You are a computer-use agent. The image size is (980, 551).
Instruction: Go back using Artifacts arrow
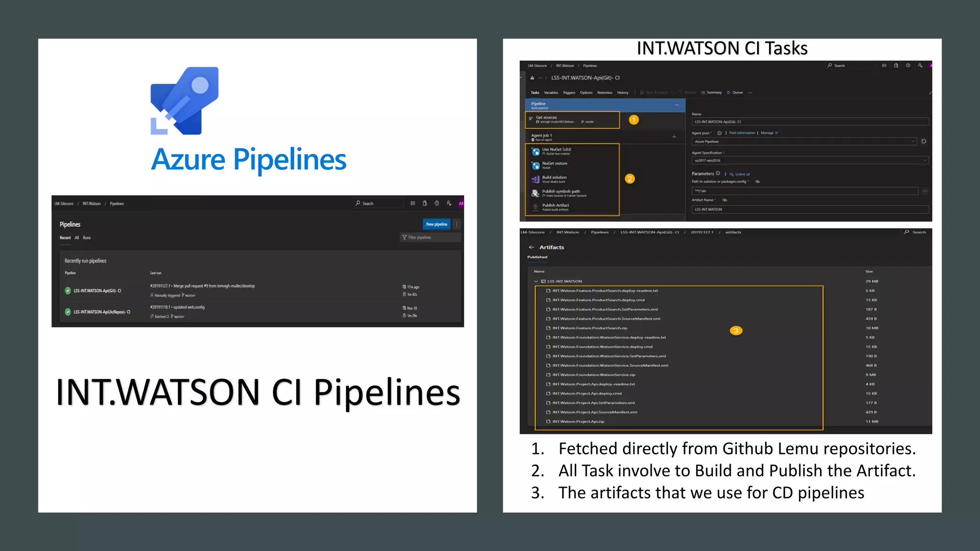[531, 247]
